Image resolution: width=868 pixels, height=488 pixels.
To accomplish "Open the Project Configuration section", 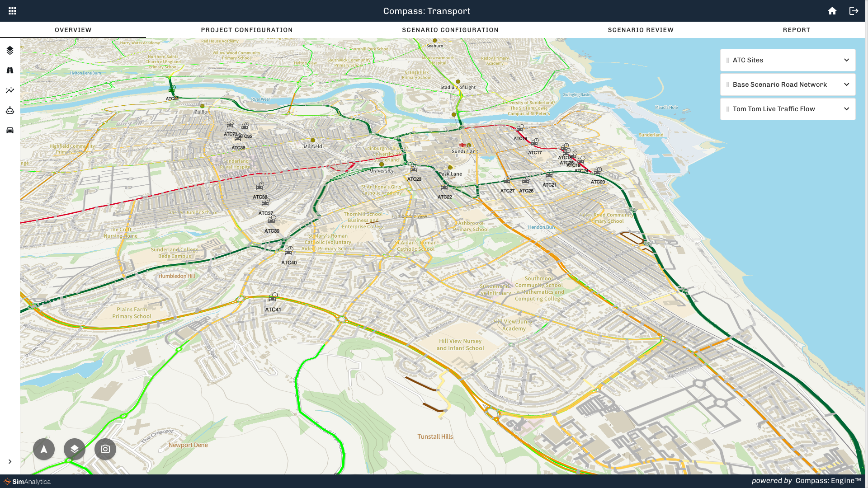I will (x=247, y=30).
